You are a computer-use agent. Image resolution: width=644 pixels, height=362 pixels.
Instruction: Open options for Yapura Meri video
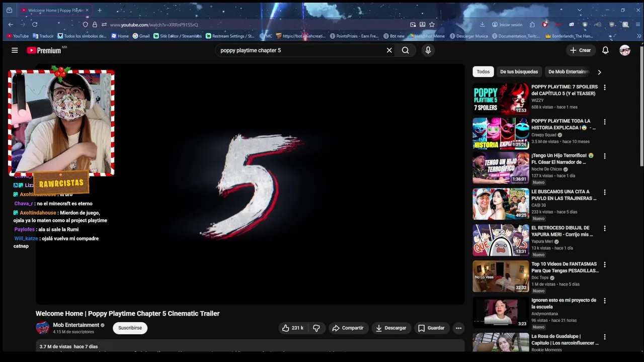(x=605, y=228)
